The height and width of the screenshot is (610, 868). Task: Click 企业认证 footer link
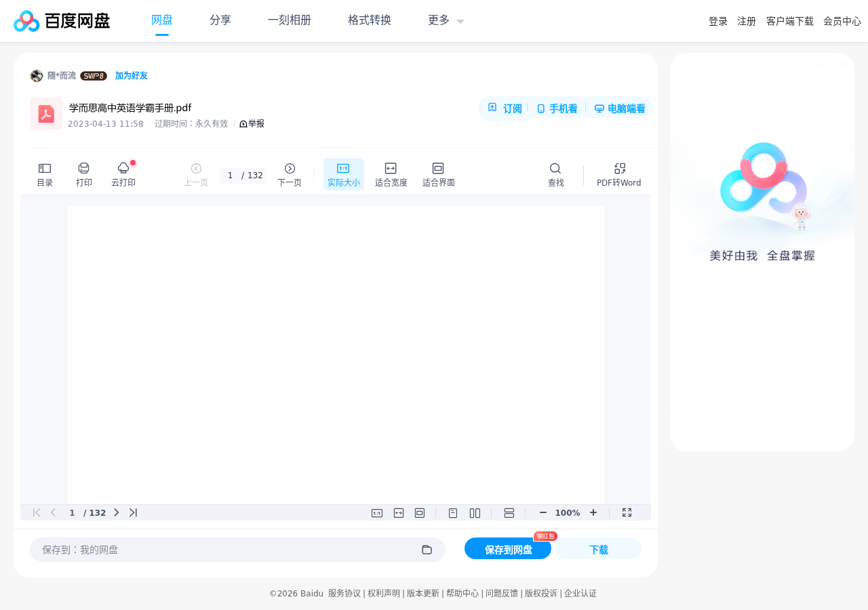pos(580,594)
